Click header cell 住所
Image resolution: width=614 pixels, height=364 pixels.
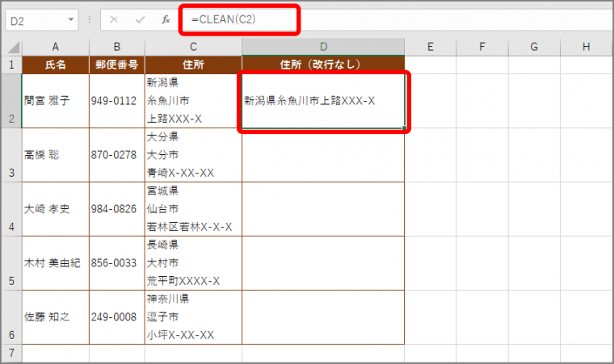tap(193, 65)
